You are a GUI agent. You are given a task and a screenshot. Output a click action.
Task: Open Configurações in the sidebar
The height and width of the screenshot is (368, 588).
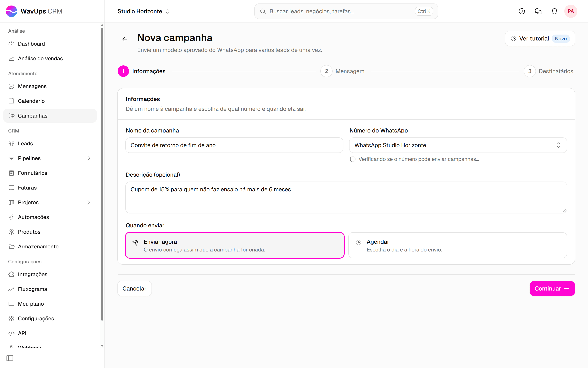(50, 319)
